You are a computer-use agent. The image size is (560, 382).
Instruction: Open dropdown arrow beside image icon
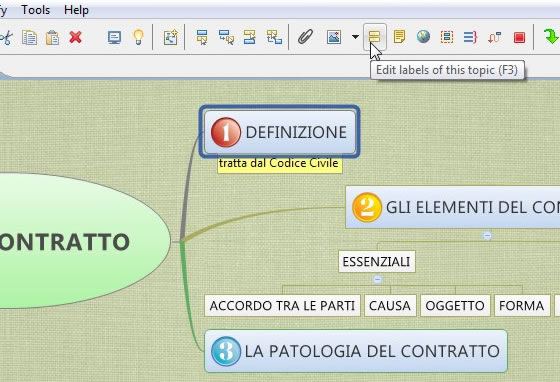(355, 37)
